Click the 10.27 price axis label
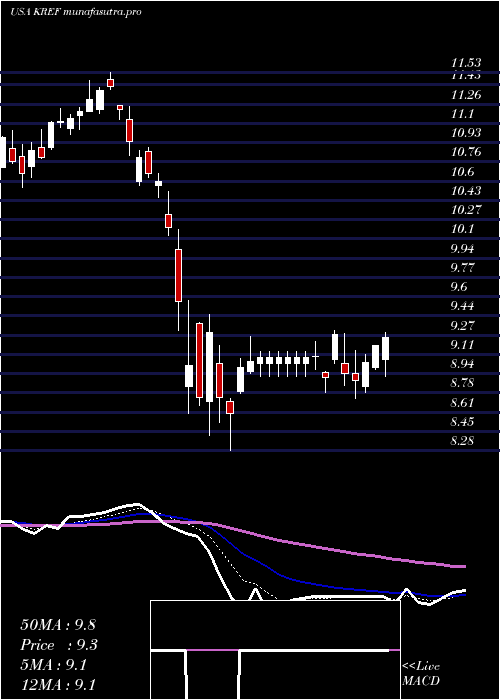The height and width of the screenshot is (700, 500). click(466, 210)
